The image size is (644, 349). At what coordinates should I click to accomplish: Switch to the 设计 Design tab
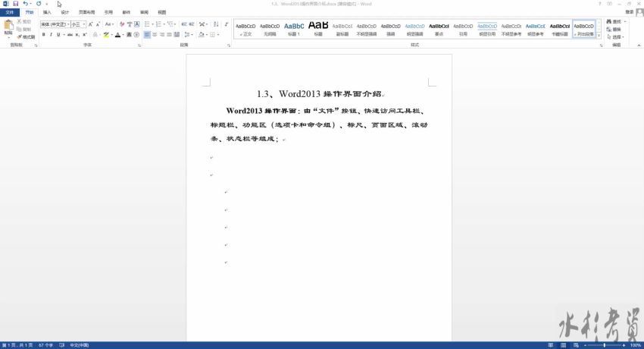tap(65, 12)
